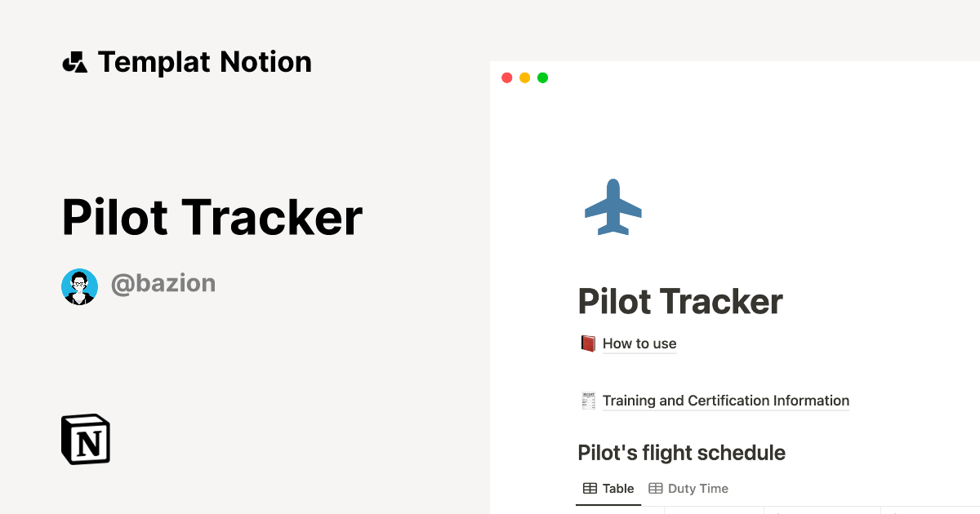Click the Duty Time table icon

pyautogui.click(x=656, y=488)
